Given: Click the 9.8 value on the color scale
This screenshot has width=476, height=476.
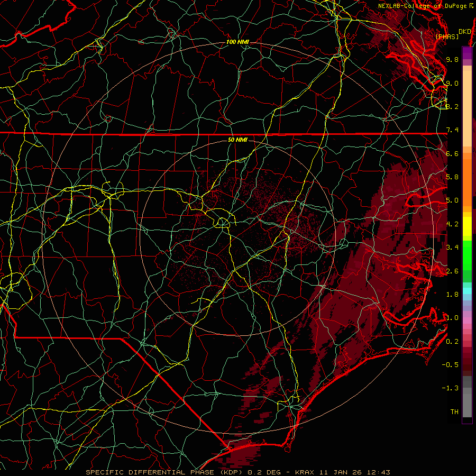Looking at the screenshot, I should (452, 59).
